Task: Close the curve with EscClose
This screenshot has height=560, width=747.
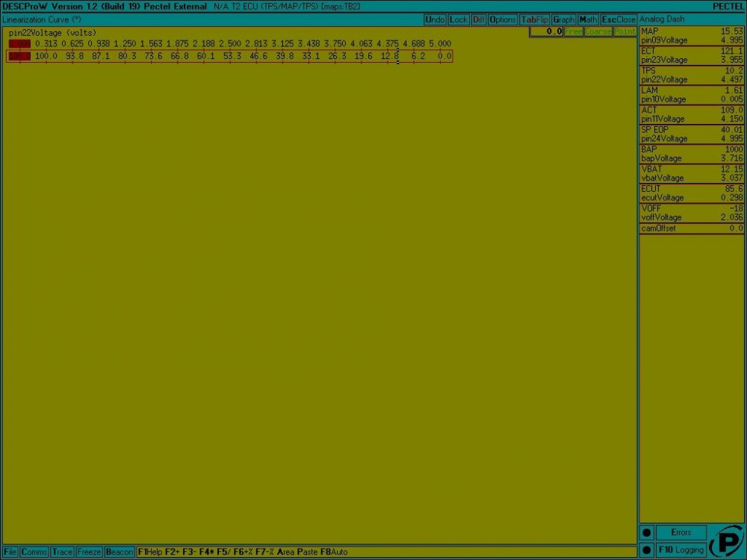Action: click(x=619, y=19)
